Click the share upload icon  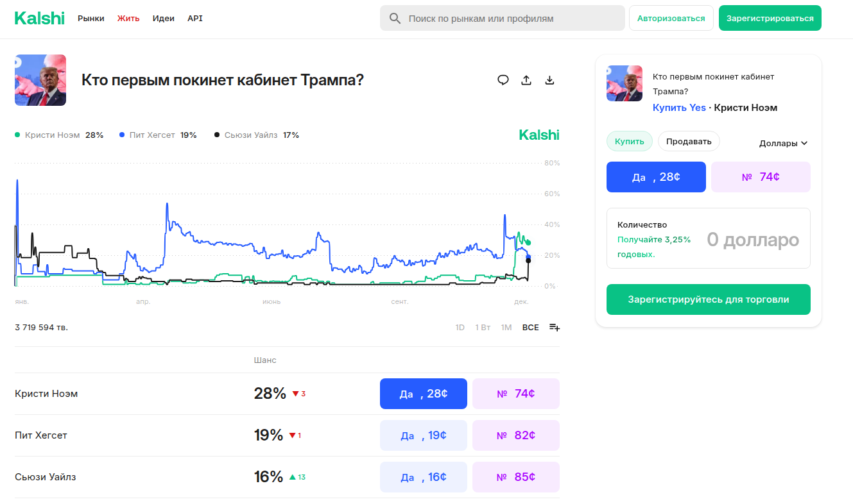pyautogui.click(x=526, y=80)
